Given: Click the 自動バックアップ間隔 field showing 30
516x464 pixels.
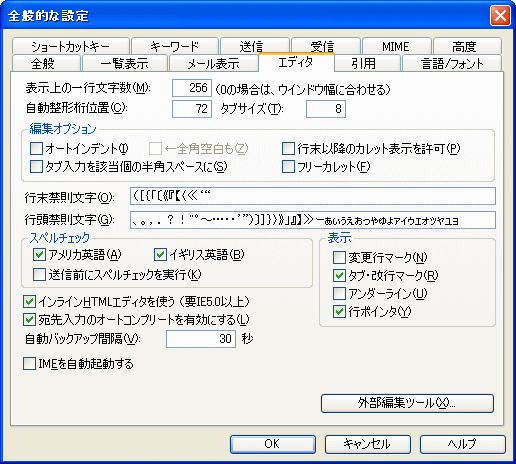Looking at the screenshot, I should click(201, 339).
